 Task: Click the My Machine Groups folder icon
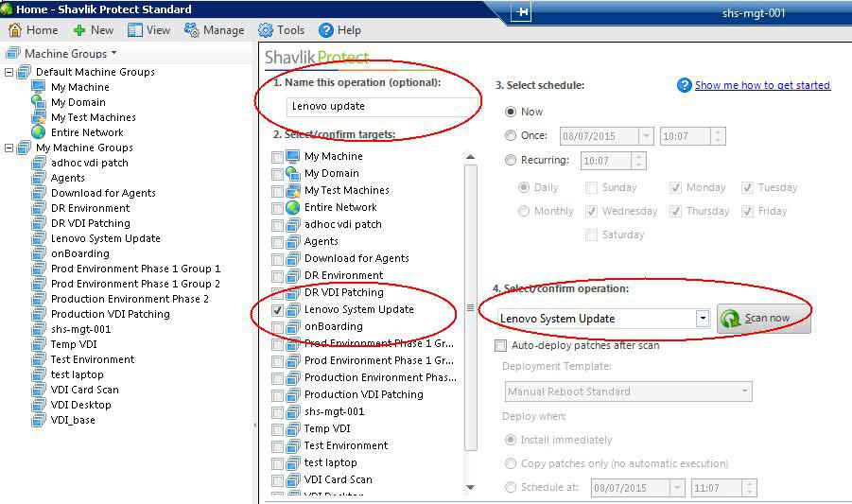tap(24, 148)
